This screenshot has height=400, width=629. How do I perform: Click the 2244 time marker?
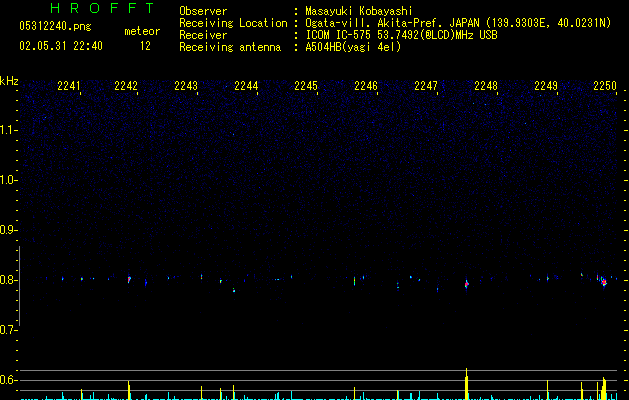pyautogui.click(x=246, y=86)
